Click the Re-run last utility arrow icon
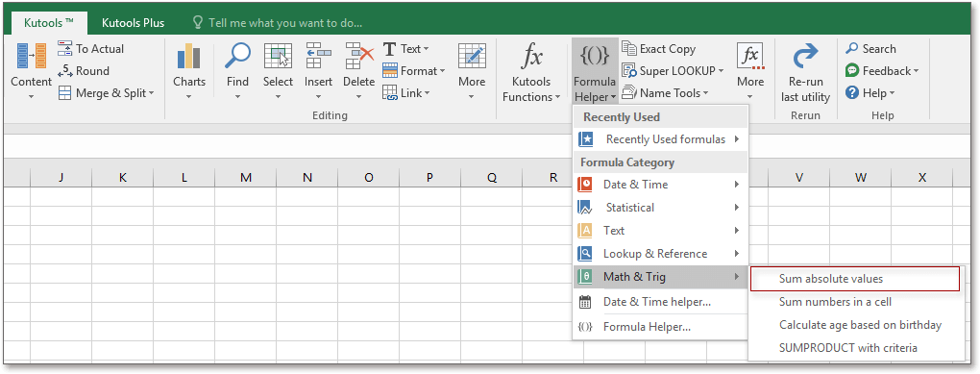Viewport: 980px width, 374px height. point(806,57)
